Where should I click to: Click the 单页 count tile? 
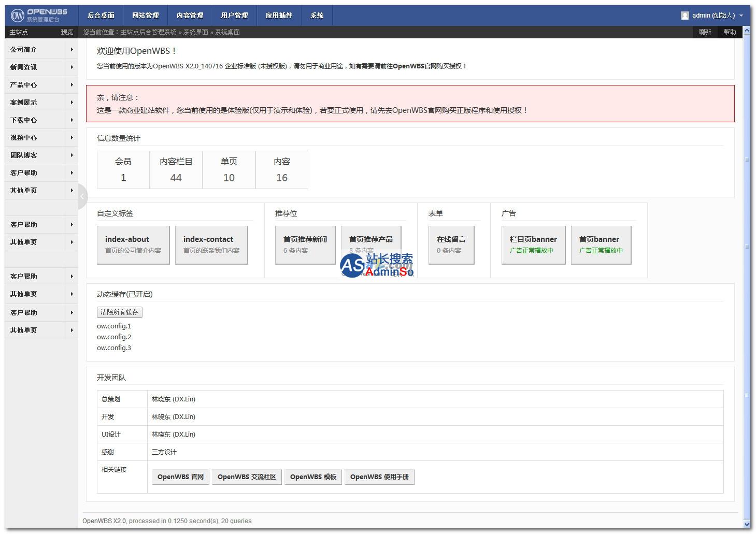coord(229,170)
